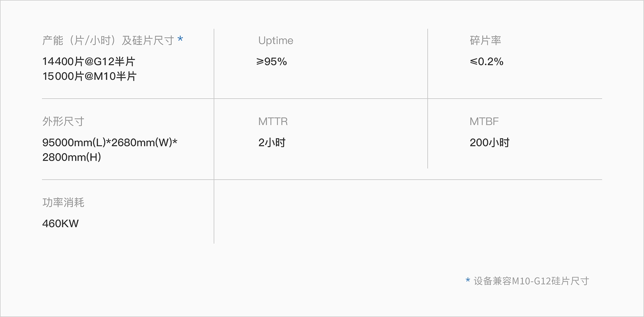Click the 产能（片/小时）及硅片尺寸 heading
The height and width of the screenshot is (317, 644).
(x=108, y=40)
